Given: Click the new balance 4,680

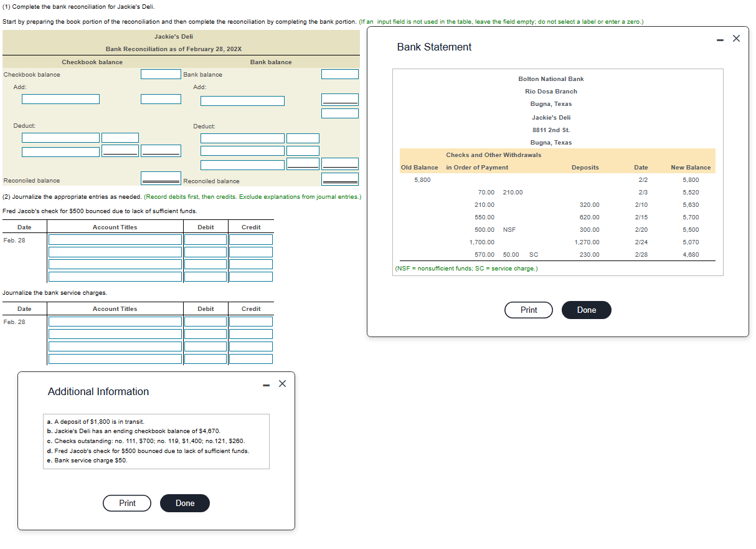Looking at the screenshot, I should point(691,255).
